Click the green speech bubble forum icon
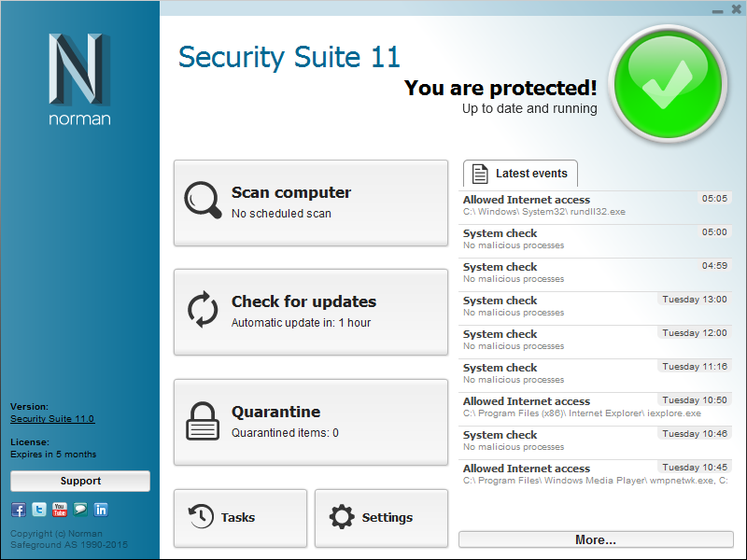This screenshot has height=560, width=747. coord(79,510)
